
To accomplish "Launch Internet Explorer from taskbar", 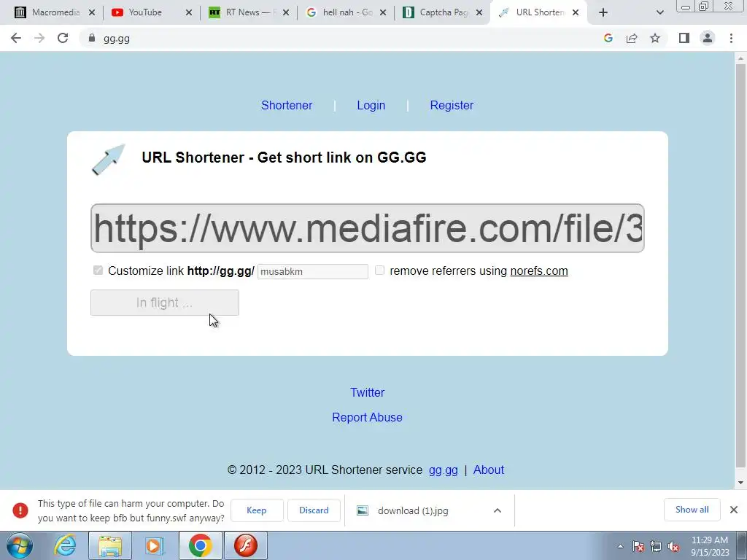I will coord(65,545).
